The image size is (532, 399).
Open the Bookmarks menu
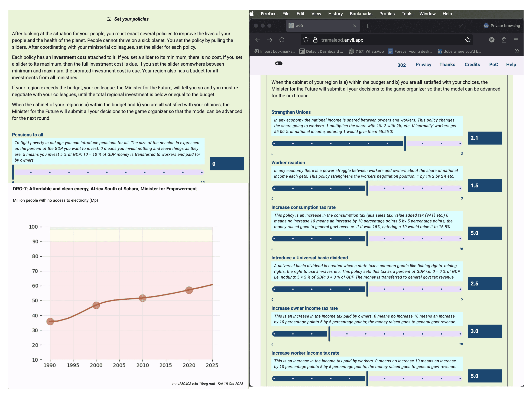click(x=361, y=14)
